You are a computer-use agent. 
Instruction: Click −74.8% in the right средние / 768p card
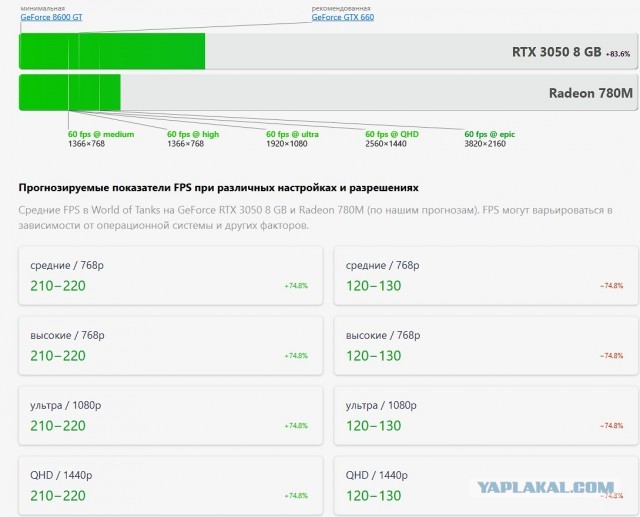click(x=611, y=286)
